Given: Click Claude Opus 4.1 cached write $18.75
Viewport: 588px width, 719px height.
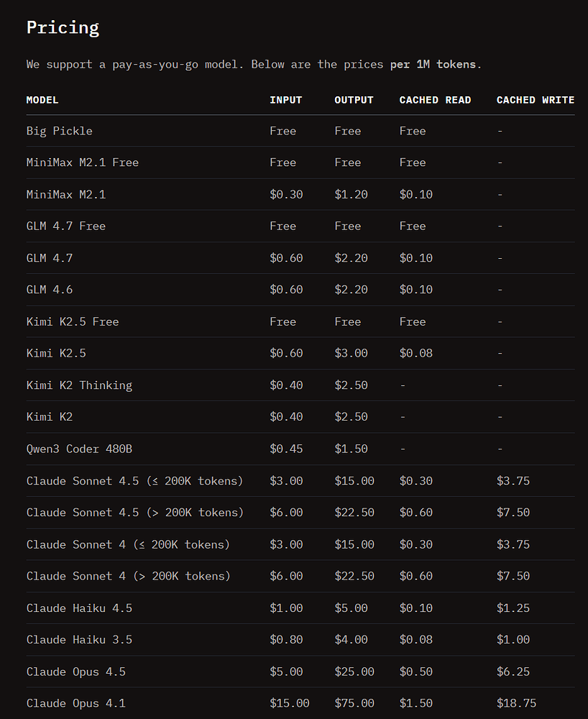Looking at the screenshot, I should (x=516, y=703).
